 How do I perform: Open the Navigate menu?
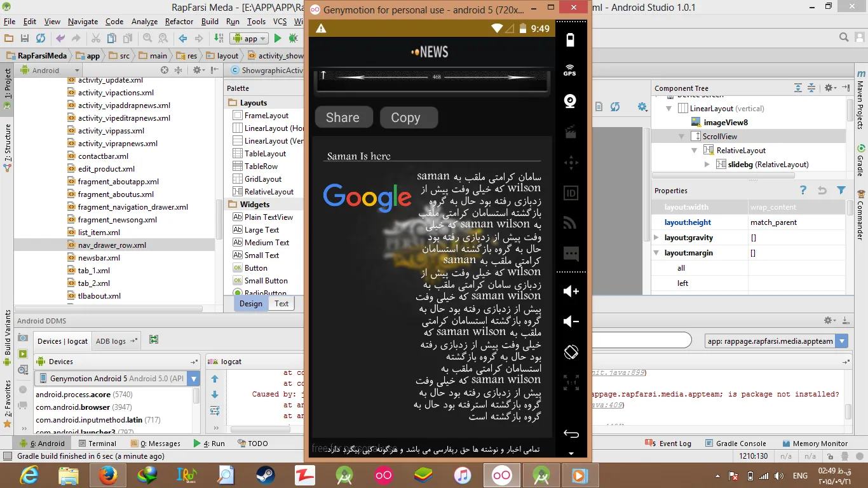[x=83, y=22]
